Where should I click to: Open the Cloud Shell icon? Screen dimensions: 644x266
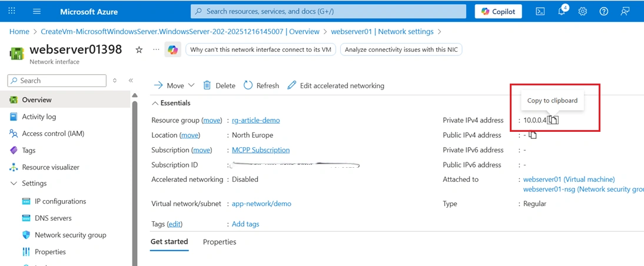540,12
